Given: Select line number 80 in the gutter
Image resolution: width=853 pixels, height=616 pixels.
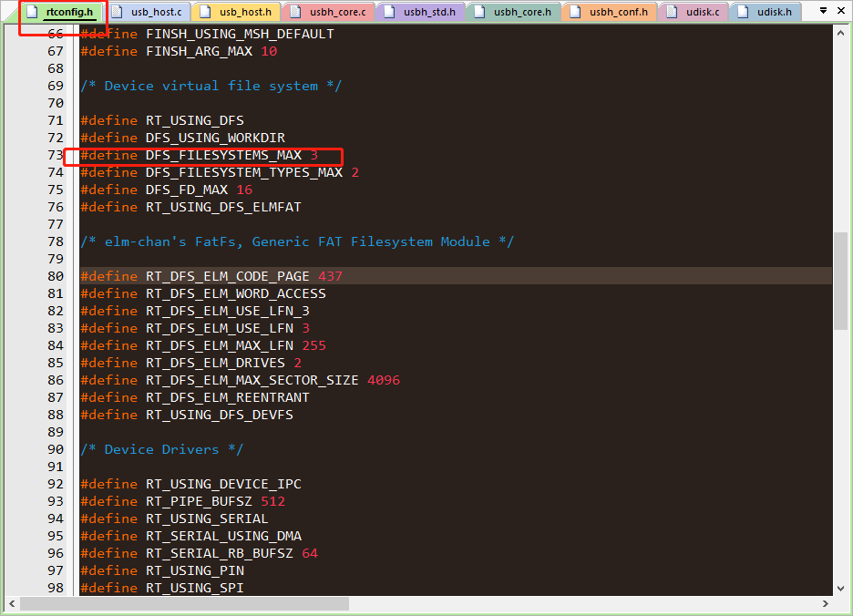Looking at the screenshot, I should 55,276.
